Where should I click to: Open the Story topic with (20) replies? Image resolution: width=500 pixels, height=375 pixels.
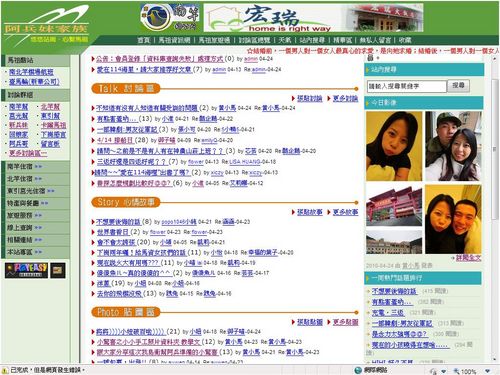pos(116,242)
